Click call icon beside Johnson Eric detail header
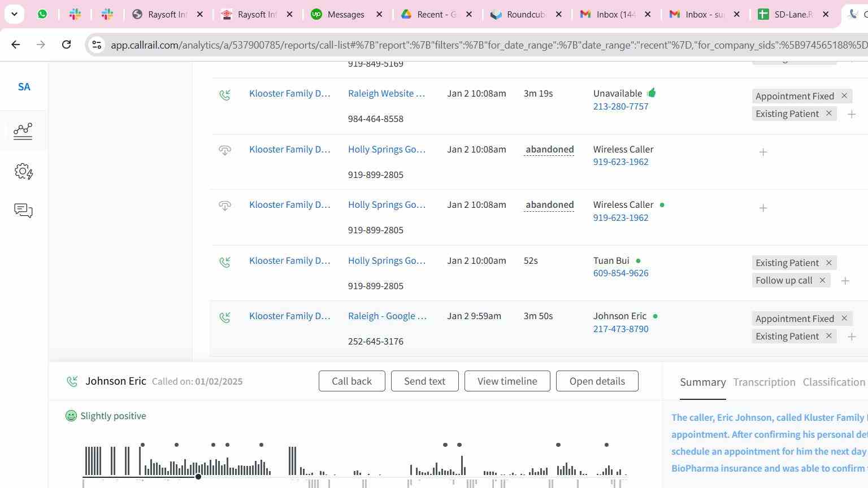 coord(72,382)
